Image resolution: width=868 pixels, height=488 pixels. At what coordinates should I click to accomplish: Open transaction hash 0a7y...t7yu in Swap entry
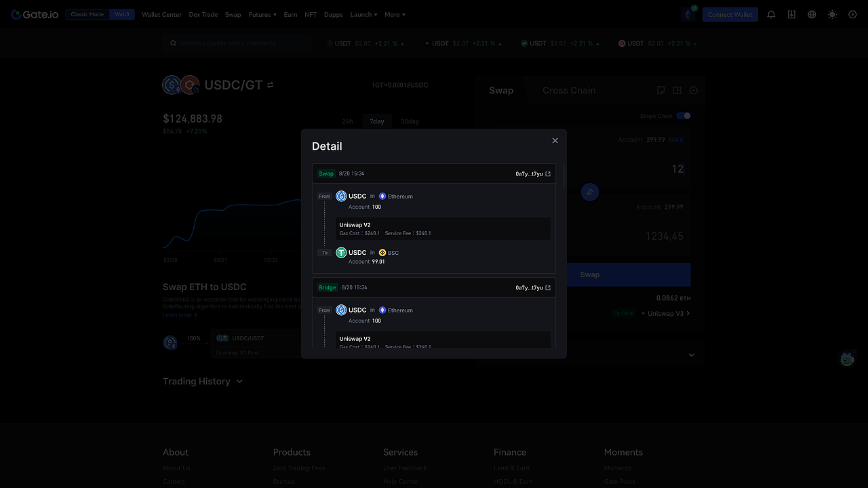[530, 174]
